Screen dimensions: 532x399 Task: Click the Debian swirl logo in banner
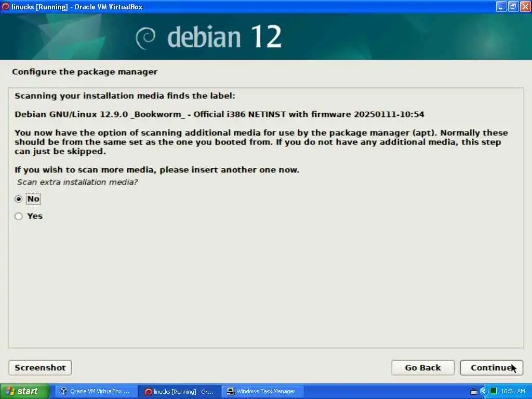click(145, 37)
